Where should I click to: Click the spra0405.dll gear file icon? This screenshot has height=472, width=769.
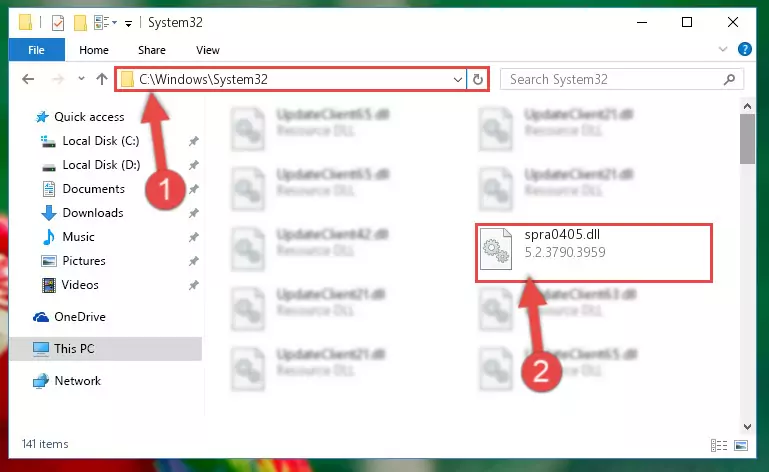496,249
